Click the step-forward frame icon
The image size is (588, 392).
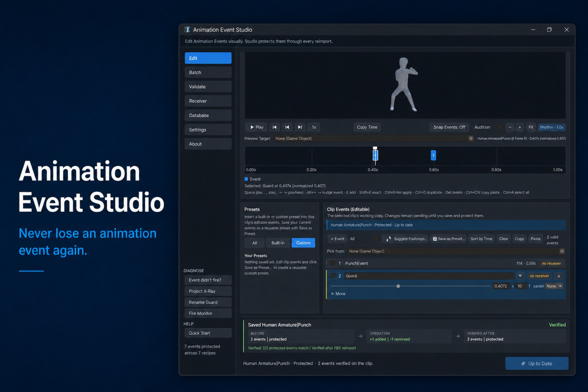coord(300,127)
